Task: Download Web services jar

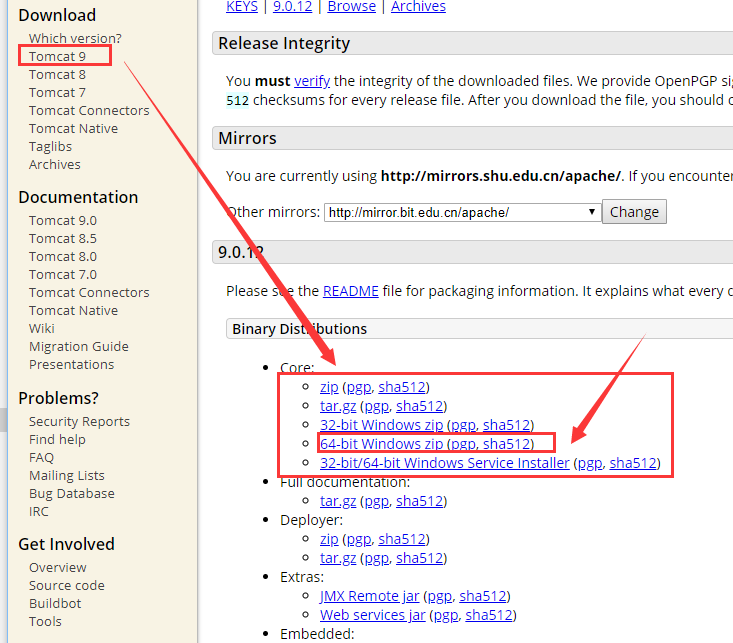Action: (x=373, y=615)
